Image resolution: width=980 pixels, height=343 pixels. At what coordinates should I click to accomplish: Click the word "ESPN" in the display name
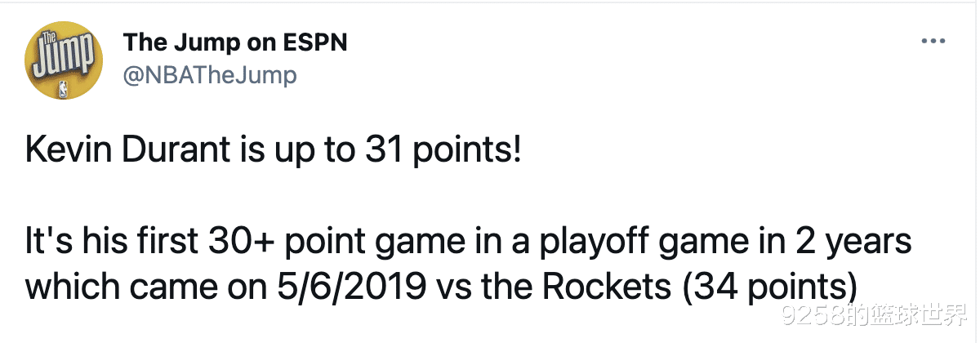(x=313, y=42)
